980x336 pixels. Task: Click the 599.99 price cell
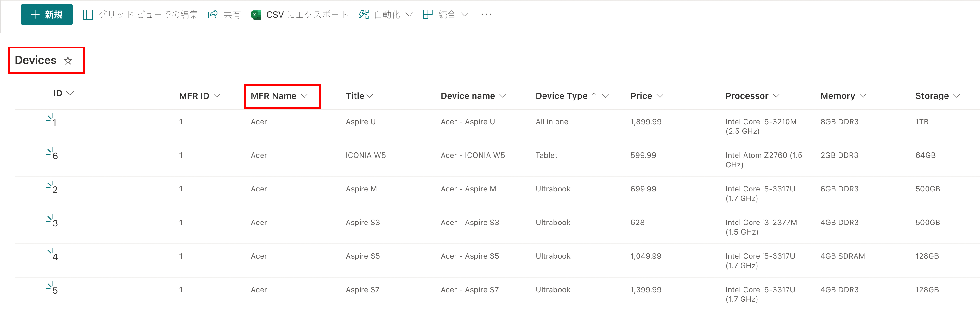point(643,155)
